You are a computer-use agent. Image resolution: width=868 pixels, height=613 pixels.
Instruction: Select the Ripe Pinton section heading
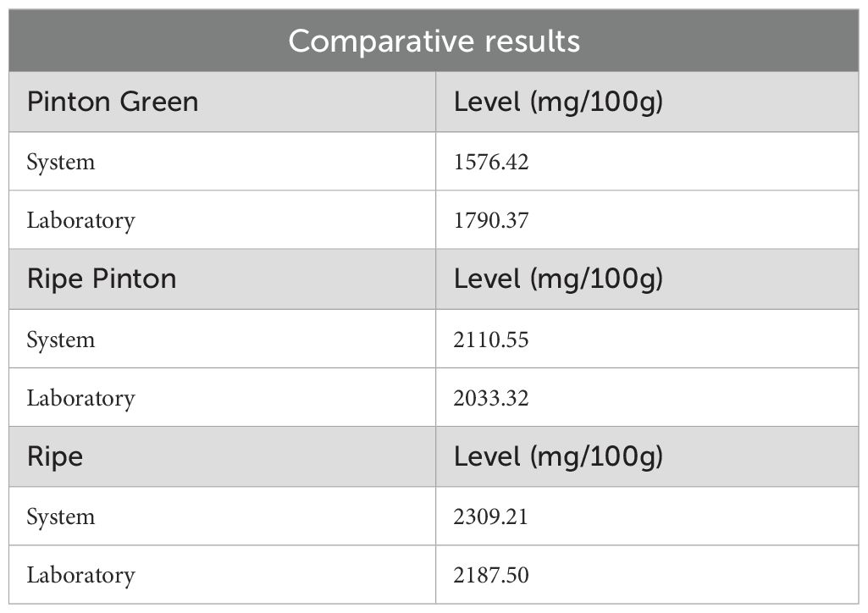coord(102,279)
